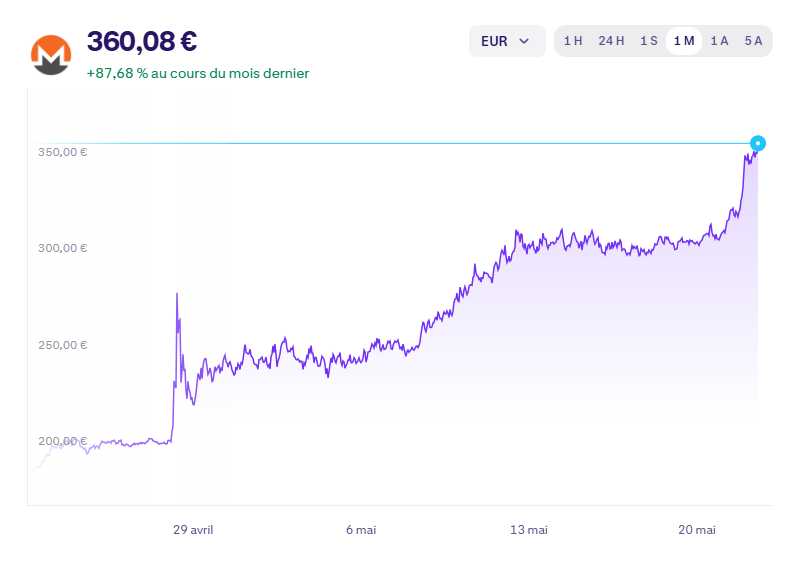Click the 6 mai date label

point(361,530)
